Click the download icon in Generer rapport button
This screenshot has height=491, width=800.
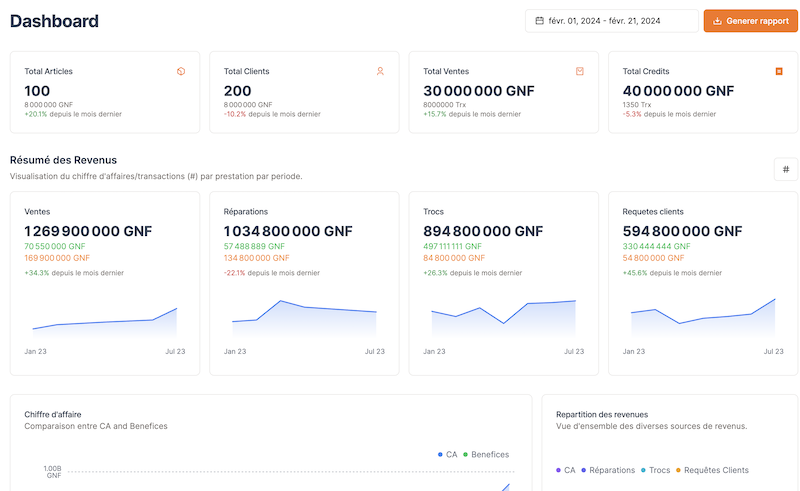pyautogui.click(x=717, y=21)
